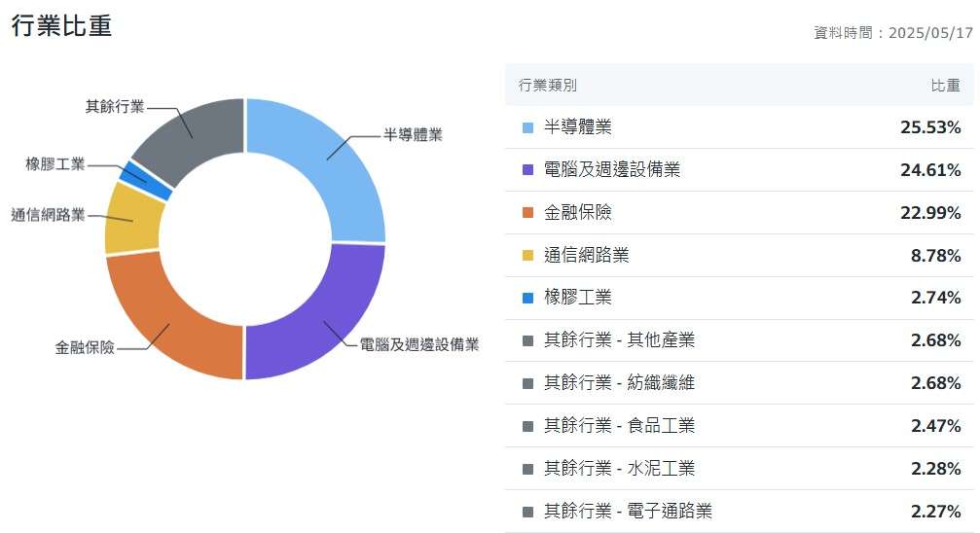This screenshot has height=533, width=980.
Task: Select the 其餘行業 - 紡織纖維 row label
Action: click(619, 383)
